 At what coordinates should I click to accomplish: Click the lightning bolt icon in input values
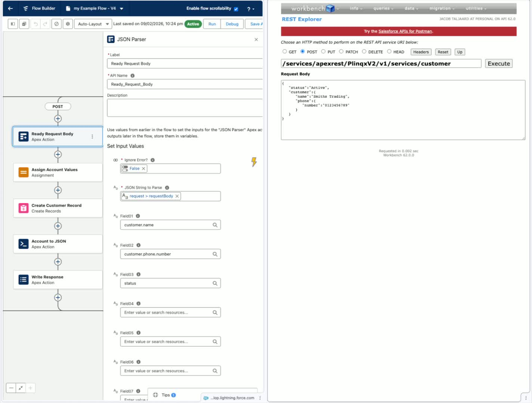point(254,162)
